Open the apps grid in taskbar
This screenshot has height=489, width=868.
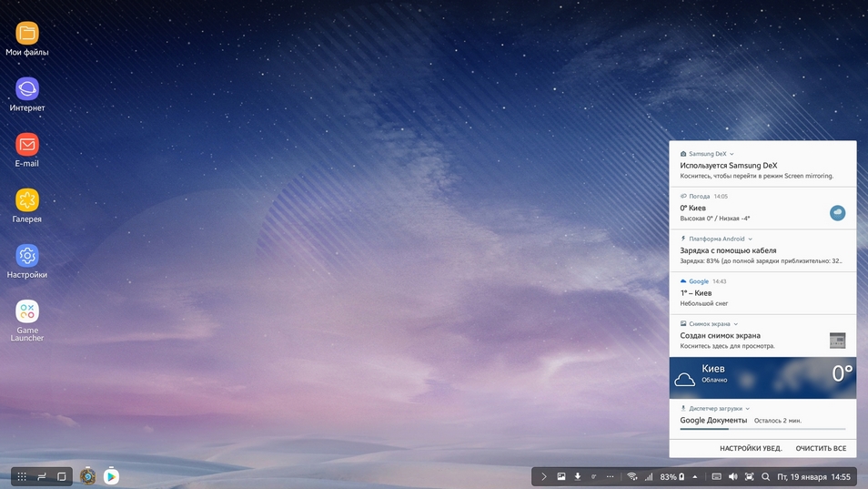point(22,476)
